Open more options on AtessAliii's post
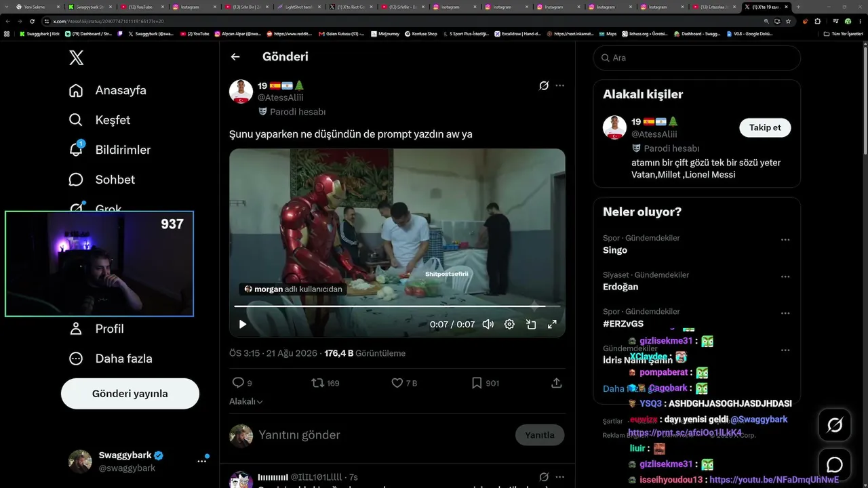868x488 pixels. [x=559, y=85]
